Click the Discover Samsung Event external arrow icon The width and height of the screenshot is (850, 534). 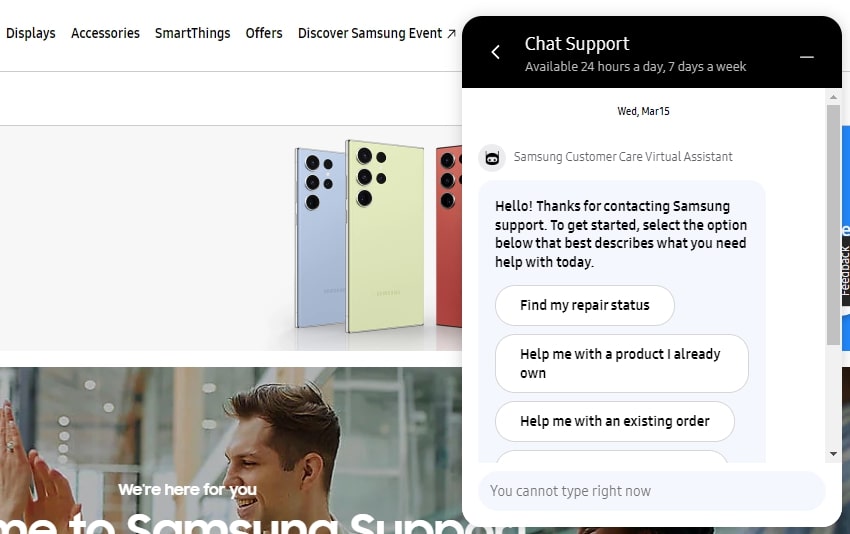click(451, 34)
